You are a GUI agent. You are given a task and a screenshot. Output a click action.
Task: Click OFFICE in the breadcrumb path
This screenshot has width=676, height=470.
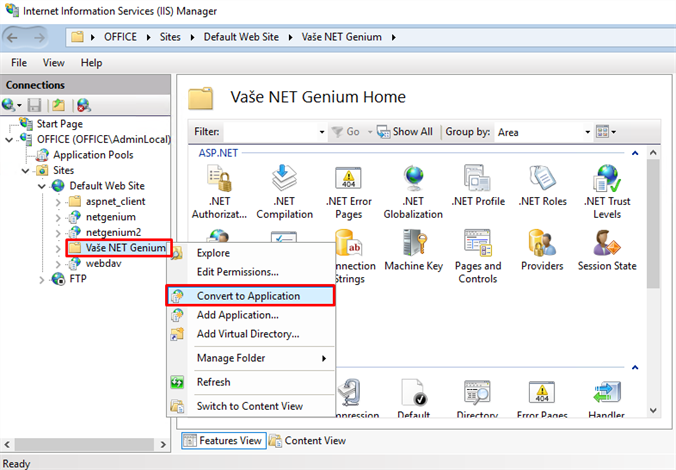(120, 37)
